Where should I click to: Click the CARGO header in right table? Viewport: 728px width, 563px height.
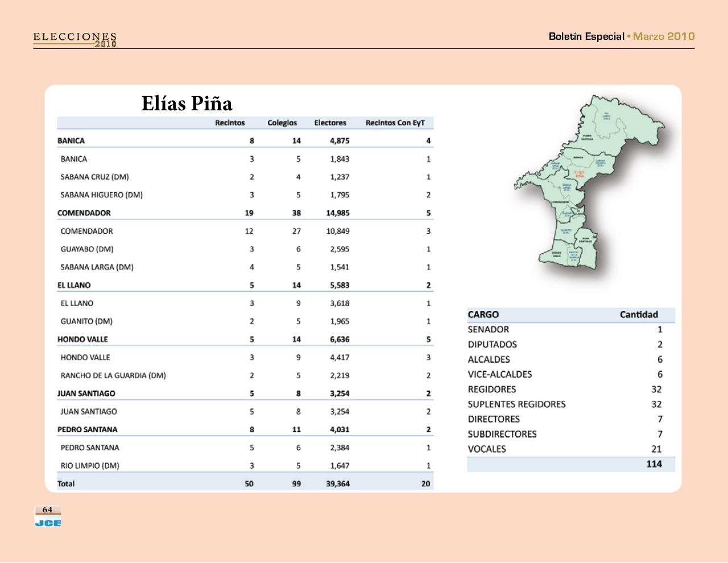[x=483, y=314]
